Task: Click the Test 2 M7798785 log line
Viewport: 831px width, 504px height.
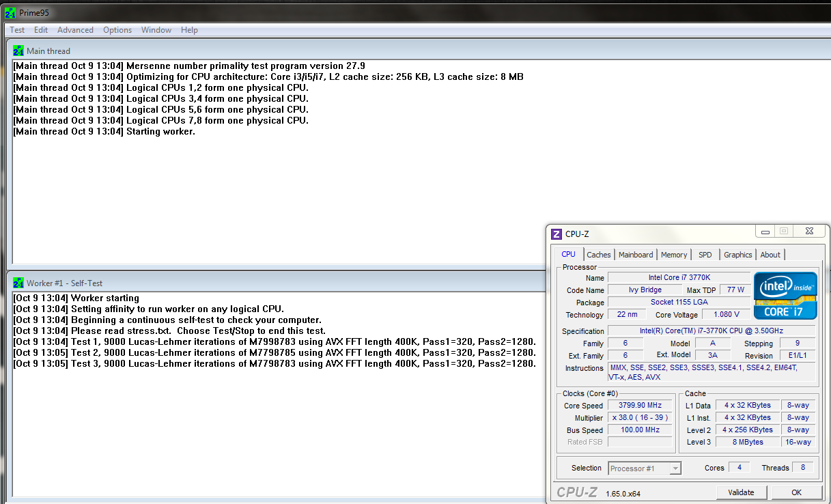Action: coord(274,352)
